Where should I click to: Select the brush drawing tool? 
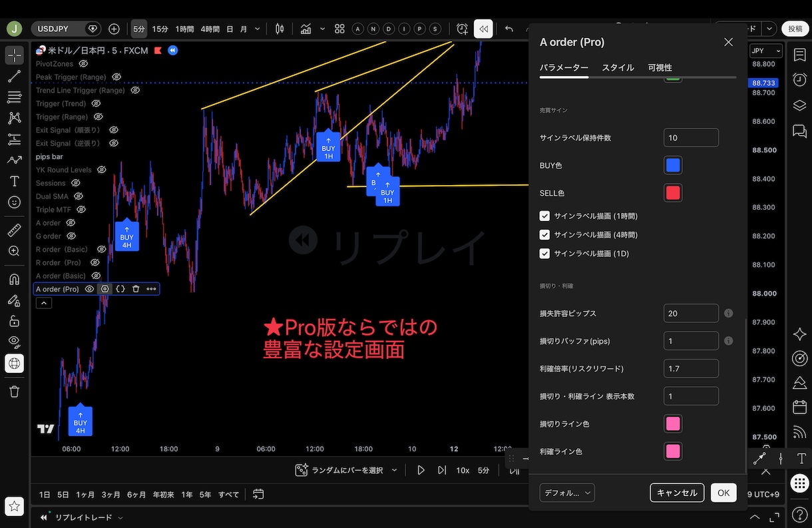pos(14,160)
